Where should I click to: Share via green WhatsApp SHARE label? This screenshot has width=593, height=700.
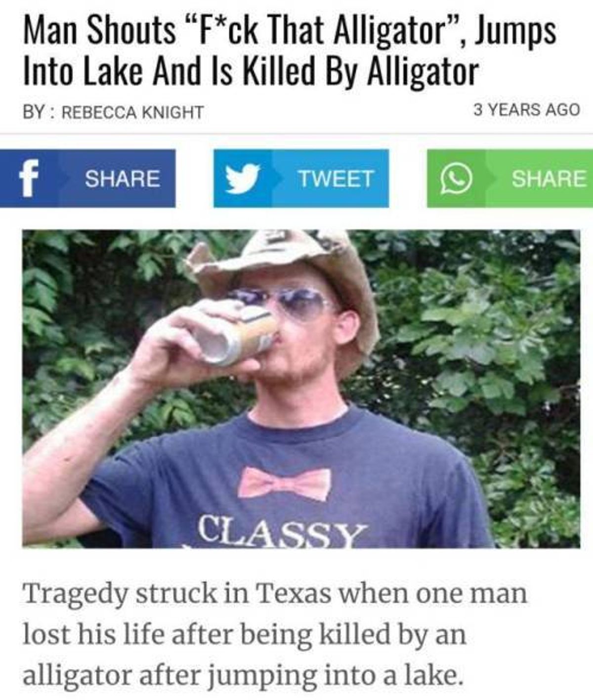549,178
